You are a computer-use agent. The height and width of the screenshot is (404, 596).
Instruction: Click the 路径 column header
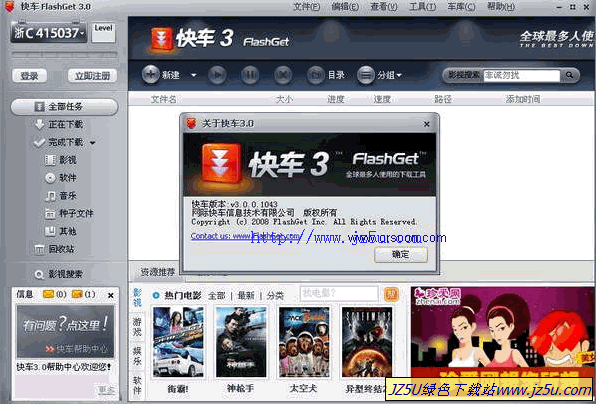point(443,99)
